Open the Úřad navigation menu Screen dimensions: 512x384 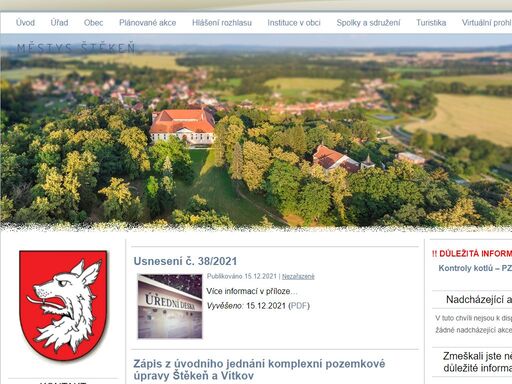tap(59, 23)
